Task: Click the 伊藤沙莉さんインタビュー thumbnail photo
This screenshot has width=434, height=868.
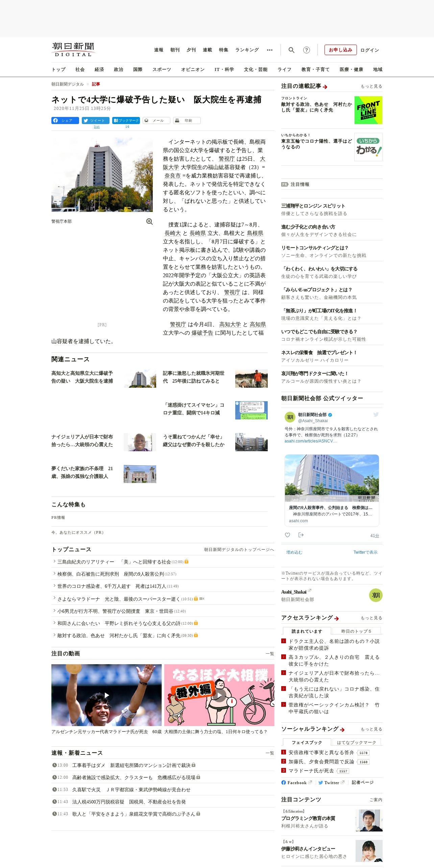Action: pyautogui.click(x=369, y=851)
